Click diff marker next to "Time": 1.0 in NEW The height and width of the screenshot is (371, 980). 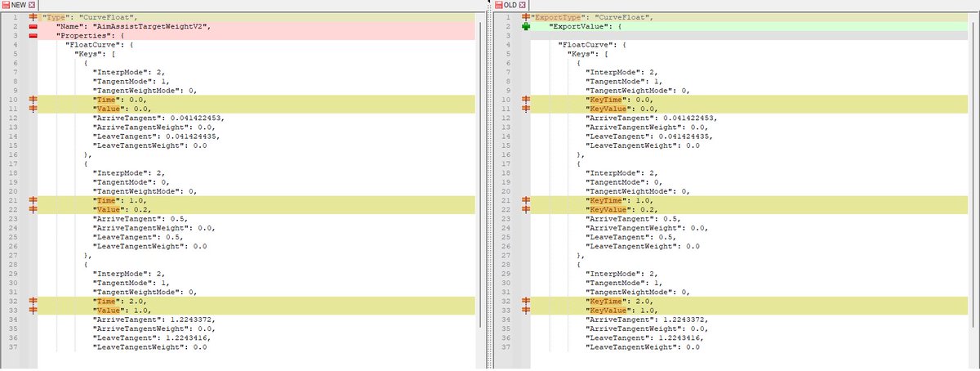point(33,200)
